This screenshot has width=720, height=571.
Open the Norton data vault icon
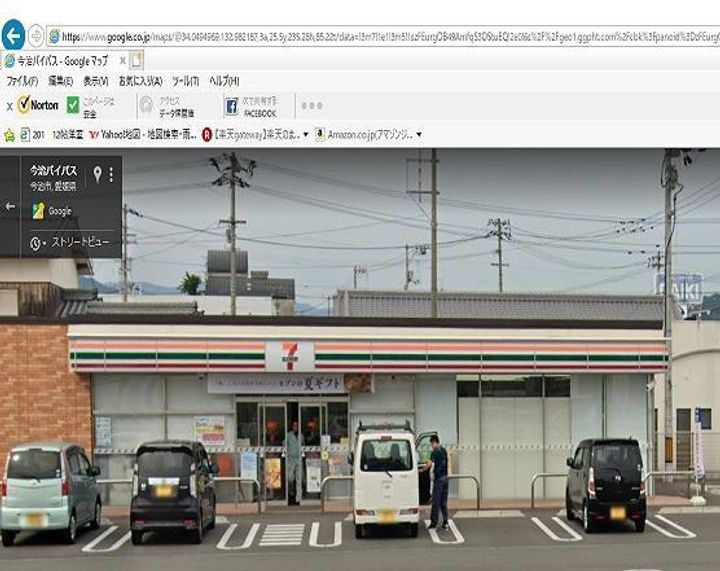[146, 105]
